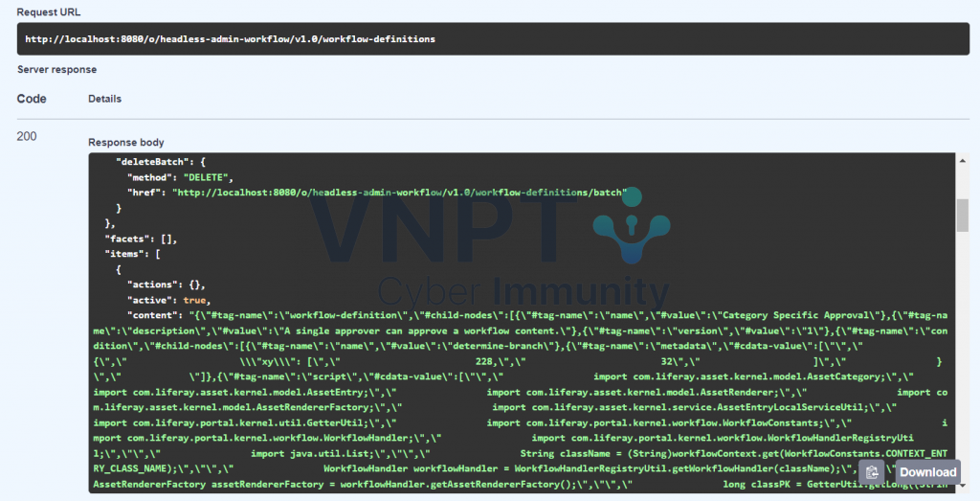The width and height of the screenshot is (980, 501).
Task: Click the response body scrollbar thumb
Action: 962,216
